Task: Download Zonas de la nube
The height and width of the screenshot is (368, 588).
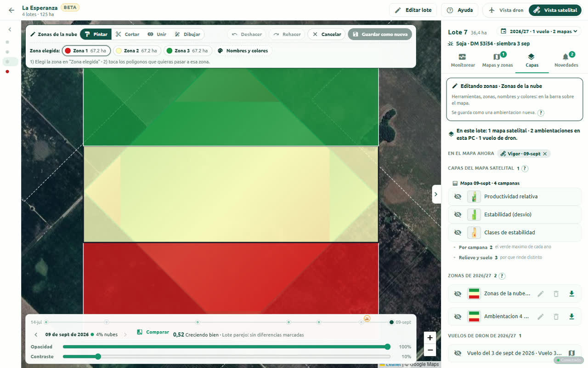Action: [x=571, y=293]
